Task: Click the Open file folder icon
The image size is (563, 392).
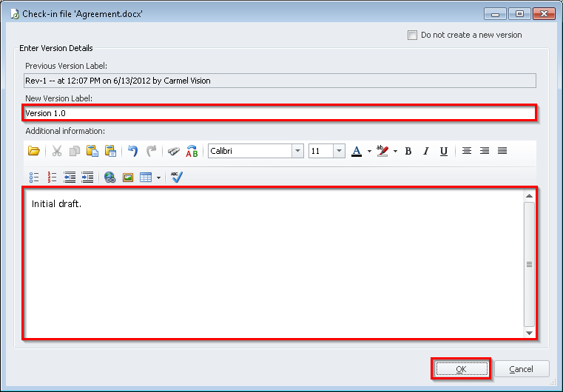Action: click(x=34, y=151)
